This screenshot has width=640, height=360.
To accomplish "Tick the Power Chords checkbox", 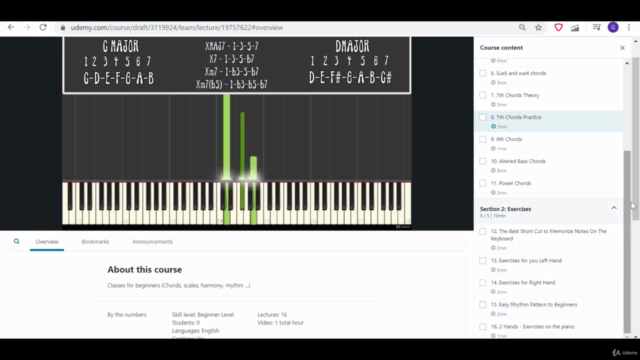I will pyautogui.click(x=483, y=183).
